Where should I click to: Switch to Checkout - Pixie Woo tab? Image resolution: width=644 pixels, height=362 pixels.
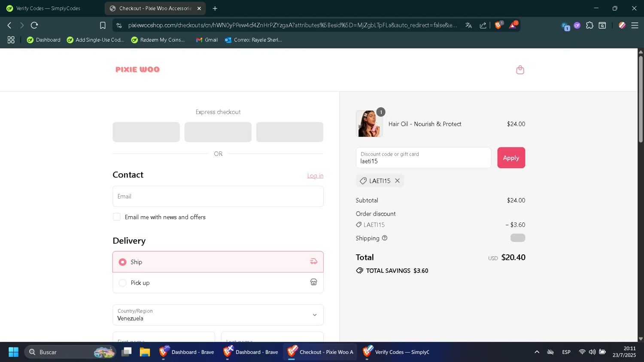155,8
